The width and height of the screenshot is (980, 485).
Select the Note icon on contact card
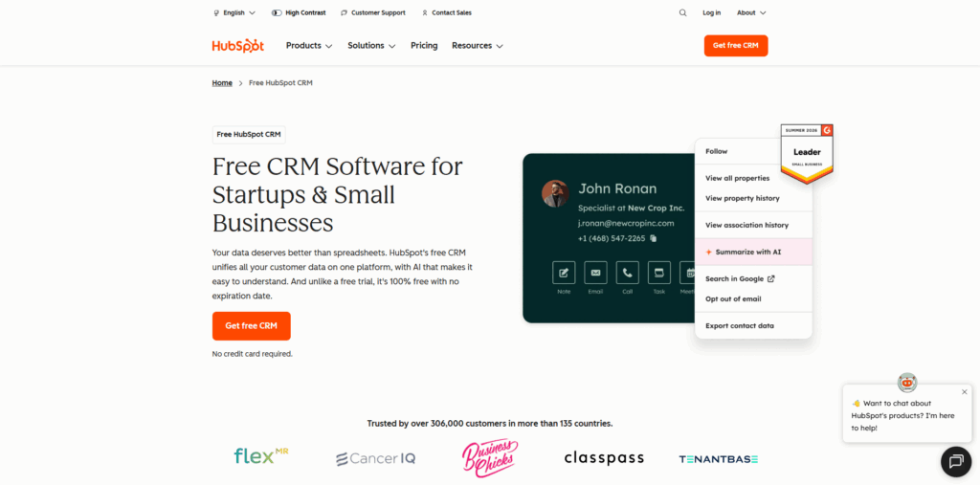click(564, 273)
